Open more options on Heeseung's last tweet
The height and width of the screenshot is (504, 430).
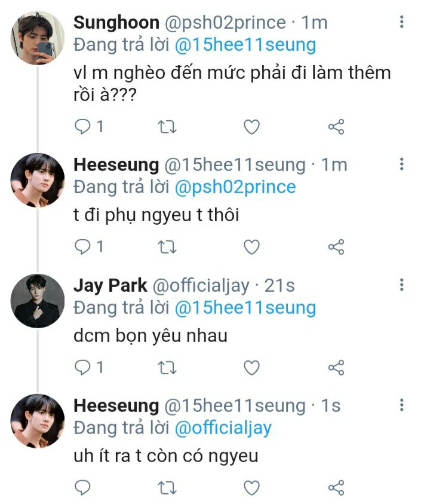(402, 405)
